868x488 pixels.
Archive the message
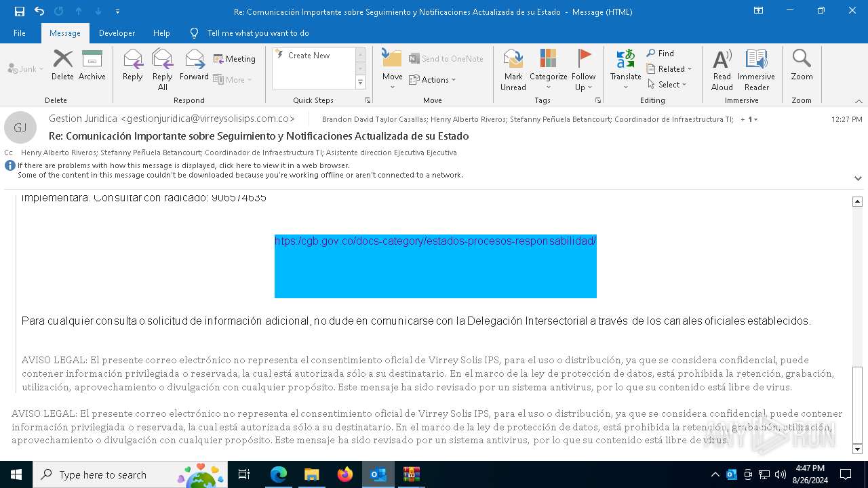click(x=92, y=66)
